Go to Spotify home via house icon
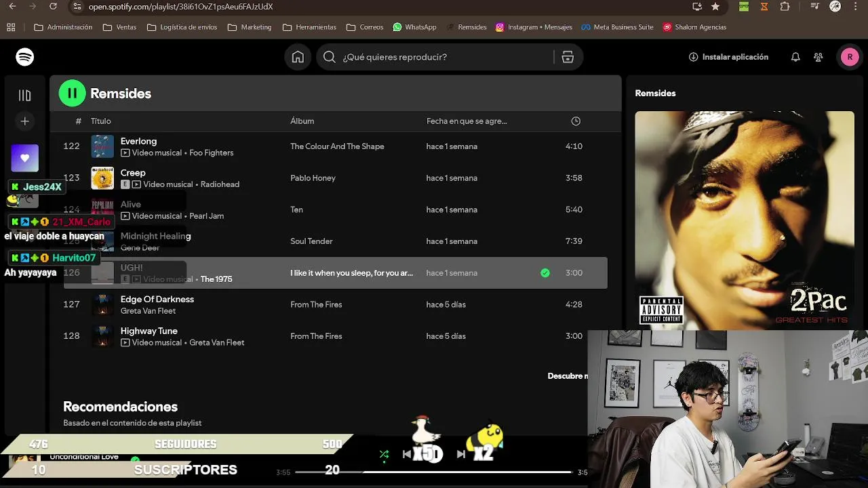The height and width of the screenshot is (488, 868). click(x=298, y=57)
